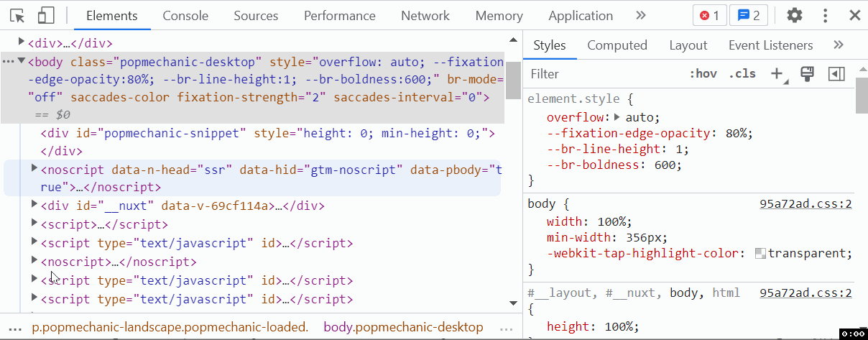The image size is (868, 340).
Task: Open DevTools settings gear
Action: pyautogui.click(x=794, y=15)
